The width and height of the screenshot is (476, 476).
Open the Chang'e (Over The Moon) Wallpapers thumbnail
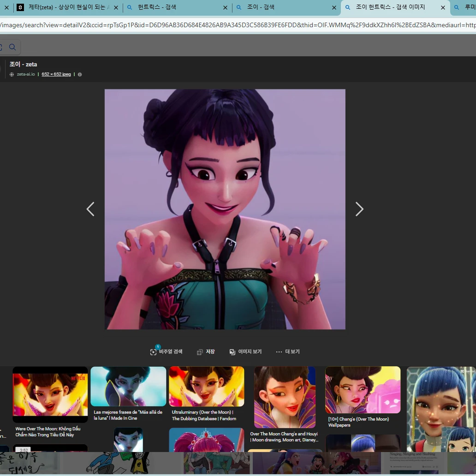click(363, 390)
